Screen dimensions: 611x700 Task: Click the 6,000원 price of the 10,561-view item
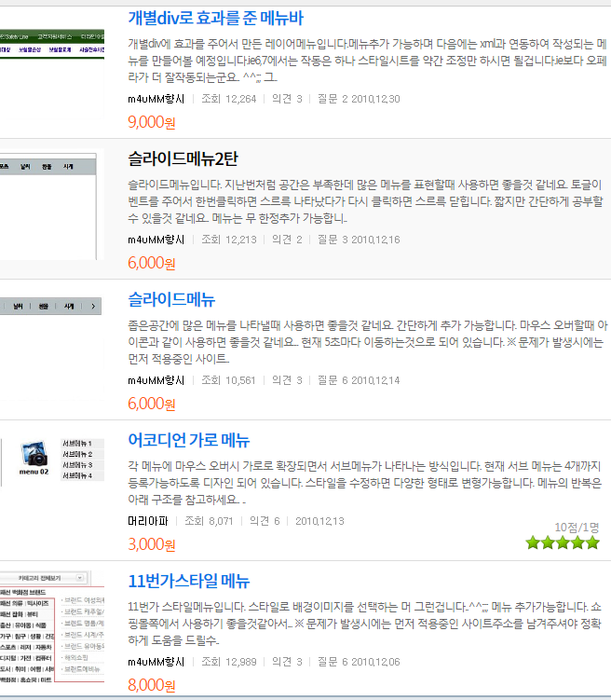point(152,403)
